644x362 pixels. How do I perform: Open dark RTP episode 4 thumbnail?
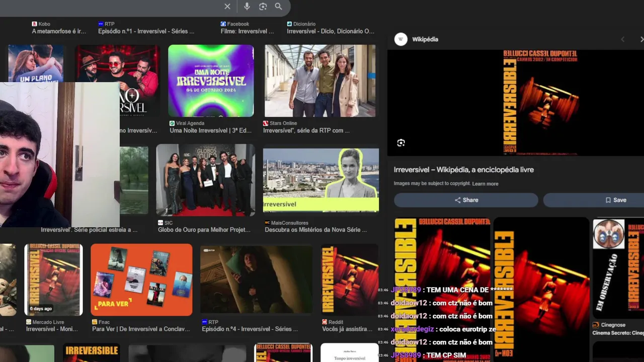pos(256,280)
